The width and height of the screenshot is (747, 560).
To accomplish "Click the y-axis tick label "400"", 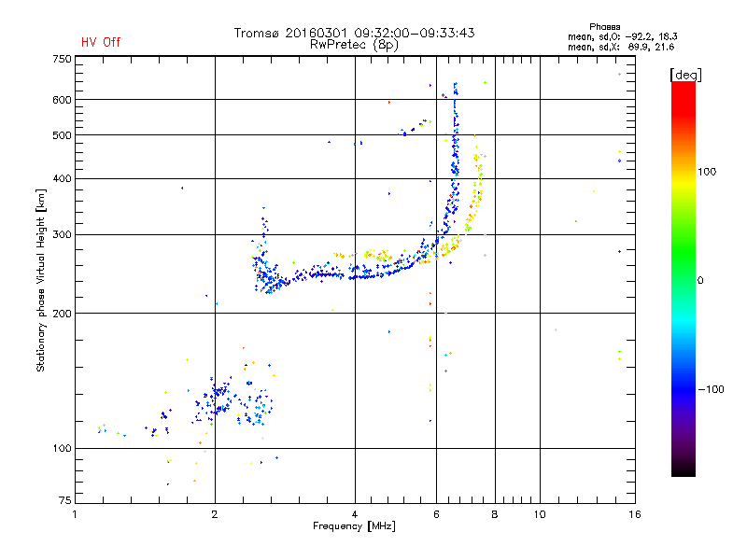I will pyautogui.click(x=62, y=178).
